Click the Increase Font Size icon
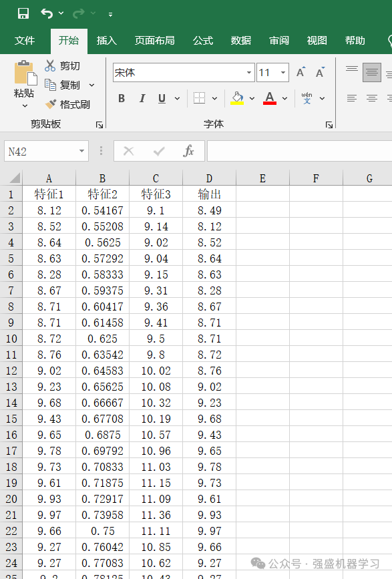The height and width of the screenshot is (579, 392). coord(301,72)
